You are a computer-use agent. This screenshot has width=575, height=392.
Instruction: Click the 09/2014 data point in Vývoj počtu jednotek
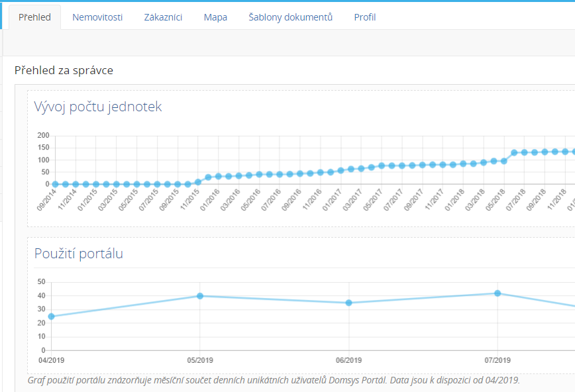click(x=56, y=184)
